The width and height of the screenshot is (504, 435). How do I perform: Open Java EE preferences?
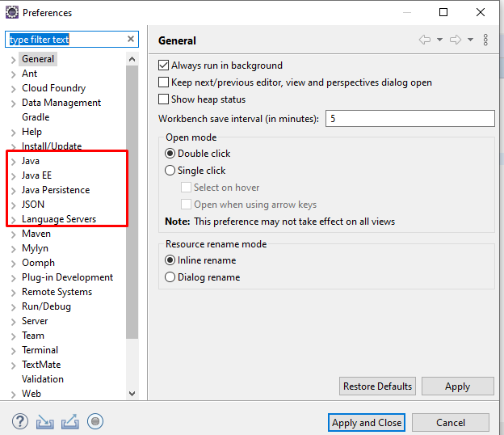coord(36,175)
